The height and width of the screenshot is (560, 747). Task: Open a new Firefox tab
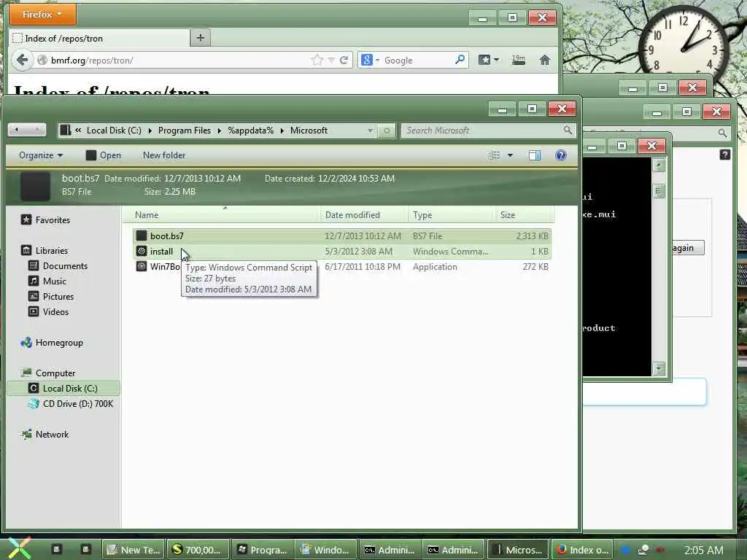[x=200, y=38]
